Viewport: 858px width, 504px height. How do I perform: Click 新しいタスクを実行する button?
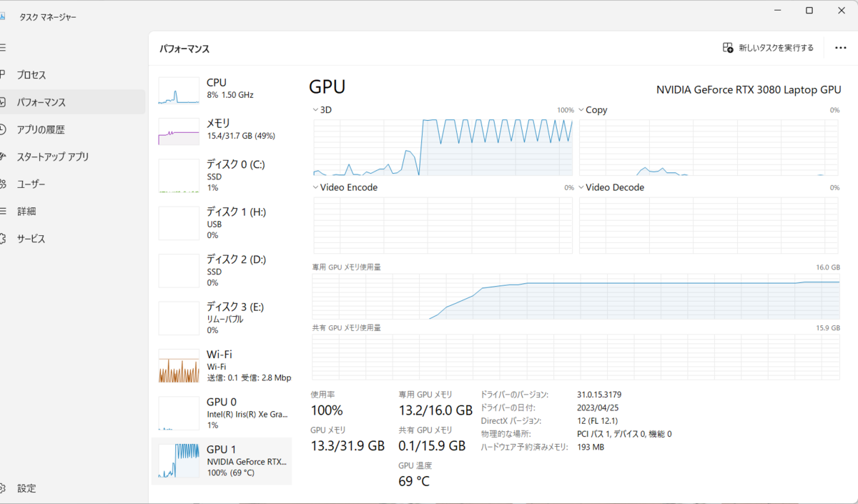768,48
